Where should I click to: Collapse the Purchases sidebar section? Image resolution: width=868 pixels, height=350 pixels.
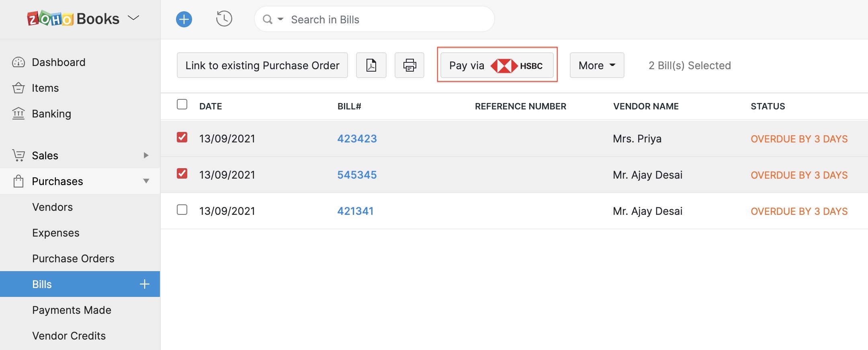(146, 181)
